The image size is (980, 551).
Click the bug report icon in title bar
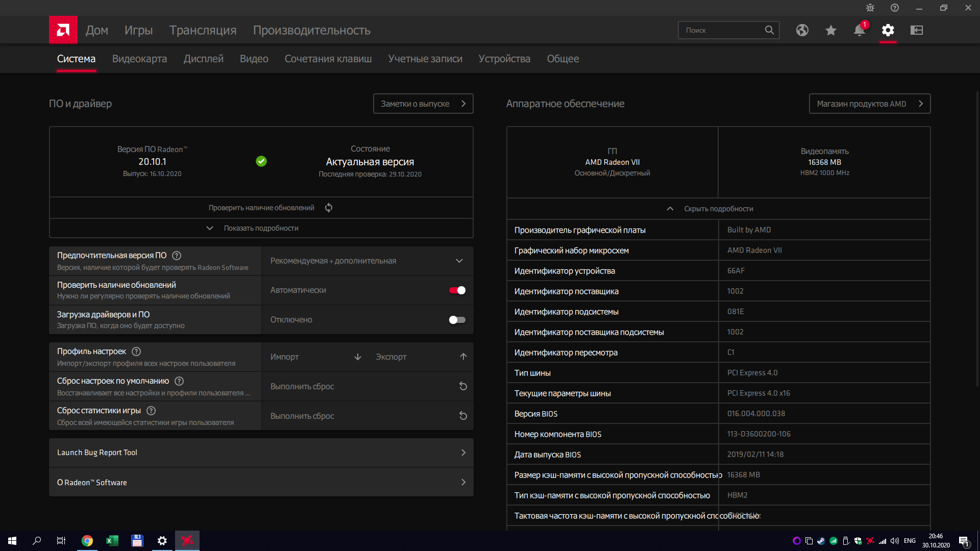tap(870, 8)
